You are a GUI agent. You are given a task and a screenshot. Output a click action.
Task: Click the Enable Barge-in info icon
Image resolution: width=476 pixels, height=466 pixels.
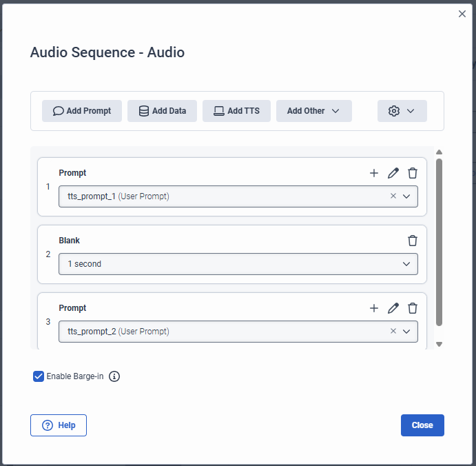coord(114,376)
